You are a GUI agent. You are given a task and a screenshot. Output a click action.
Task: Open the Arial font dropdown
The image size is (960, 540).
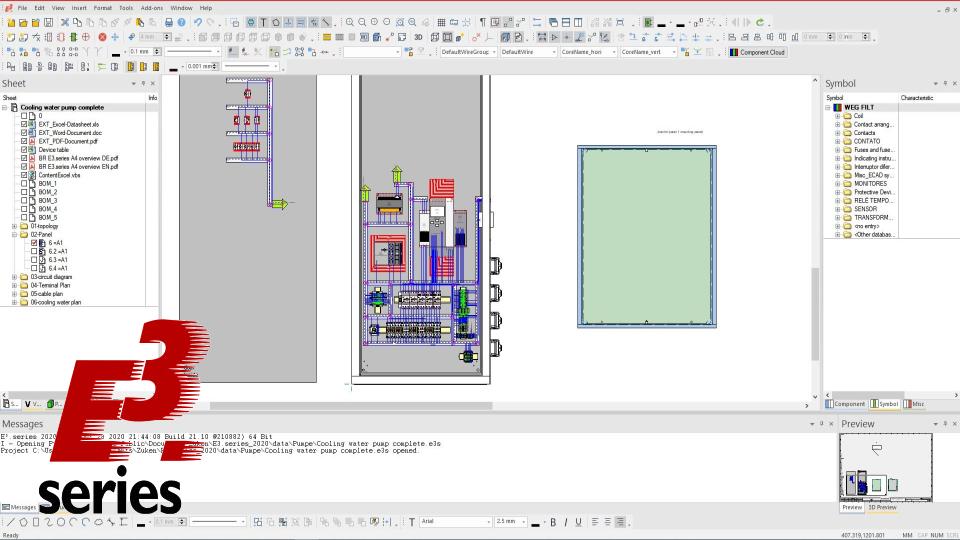pos(489,522)
